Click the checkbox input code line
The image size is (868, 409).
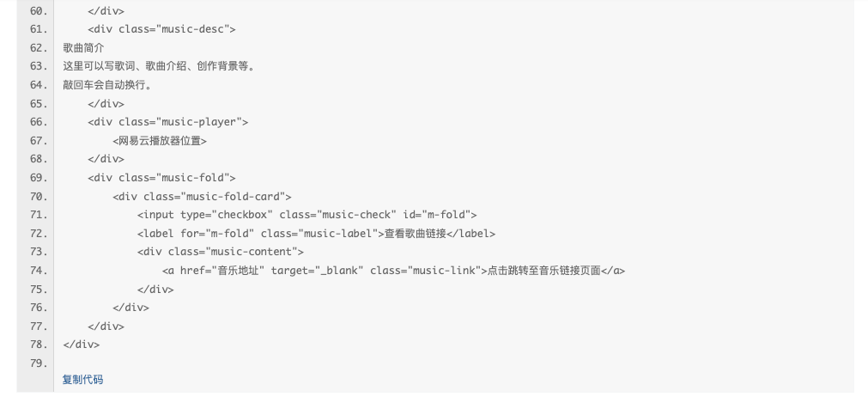[307, 215]
